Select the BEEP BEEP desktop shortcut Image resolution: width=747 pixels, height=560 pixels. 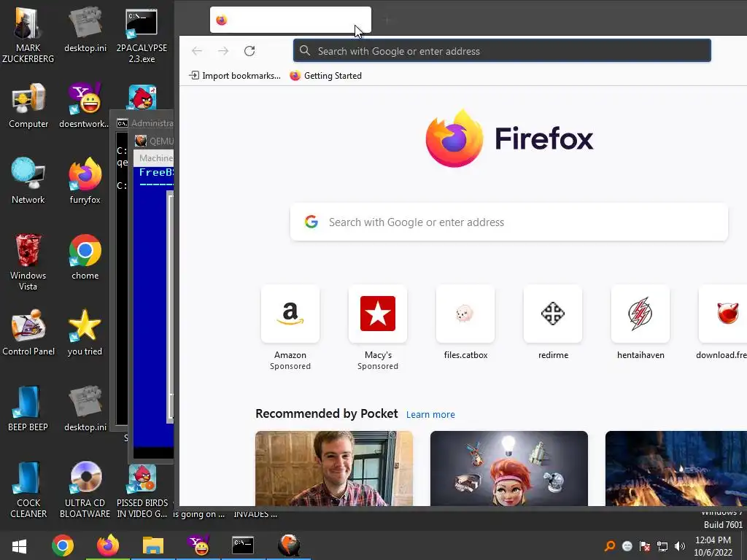[28, 408]
